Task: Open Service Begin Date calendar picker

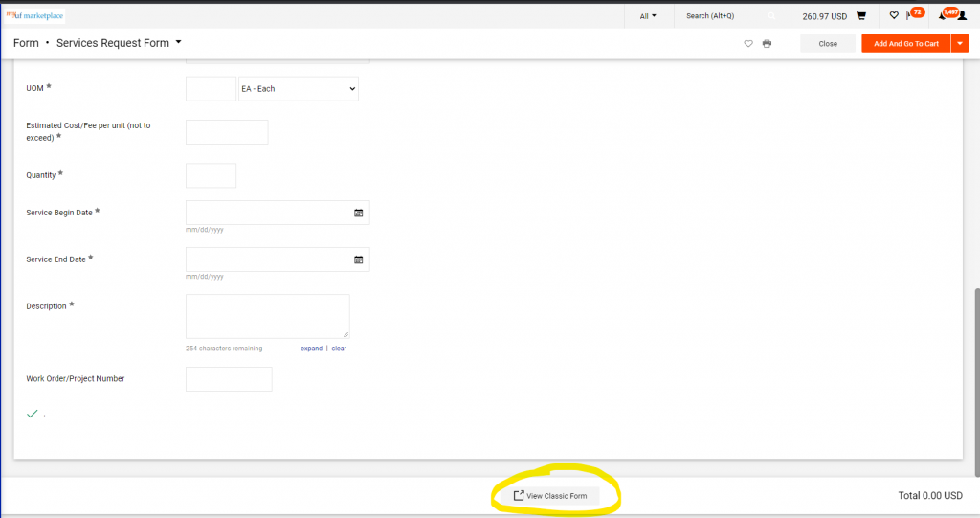Action: (x=359, y=213)
